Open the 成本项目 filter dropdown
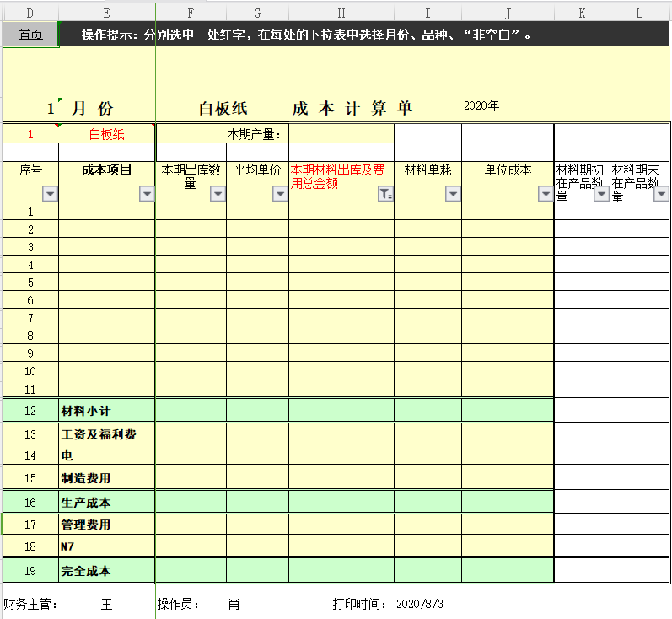This screenshot has height=619, width=672. pyautogui.click(x=147, y=194)
